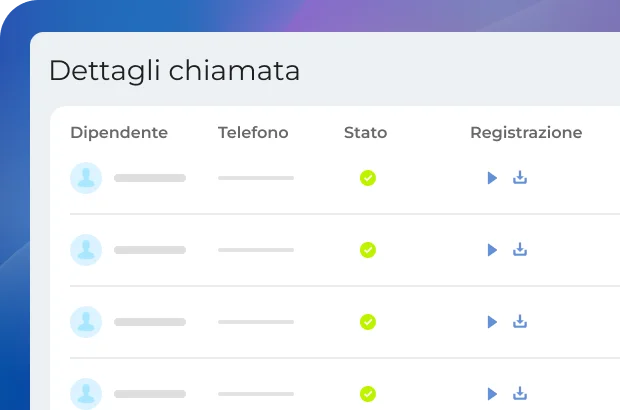
Task: Download the fourth row's recording
Action: [x=520, y=394]
